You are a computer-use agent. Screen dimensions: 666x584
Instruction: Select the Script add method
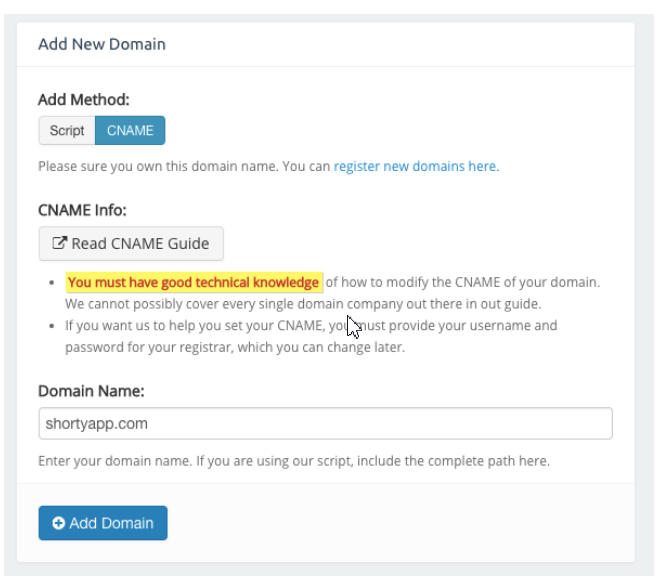[x=67, y=131]
